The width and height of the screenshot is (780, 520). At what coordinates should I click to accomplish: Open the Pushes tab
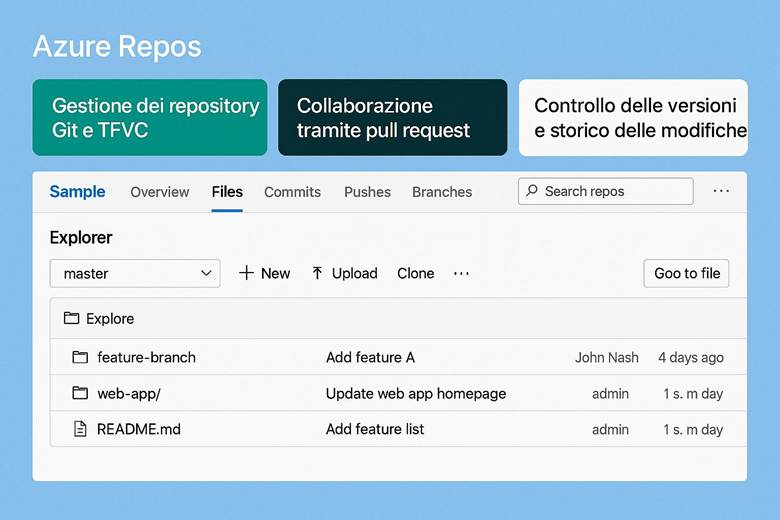(367, 191)
